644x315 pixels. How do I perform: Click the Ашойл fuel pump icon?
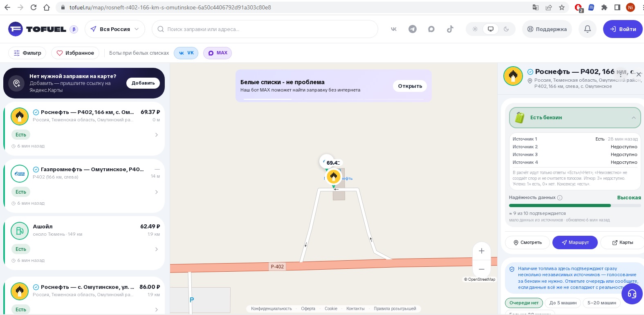point(20,231)
